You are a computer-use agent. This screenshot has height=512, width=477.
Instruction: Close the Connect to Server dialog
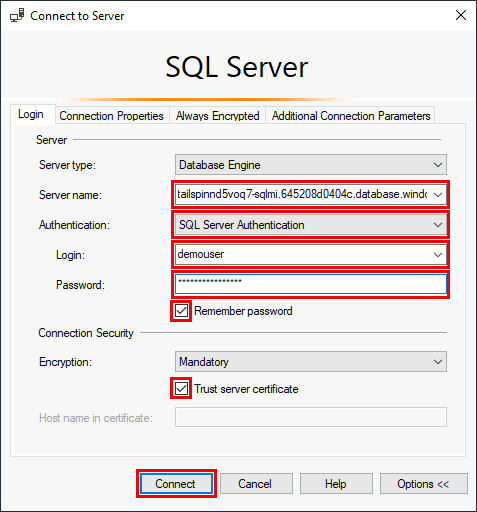point(461,15)
